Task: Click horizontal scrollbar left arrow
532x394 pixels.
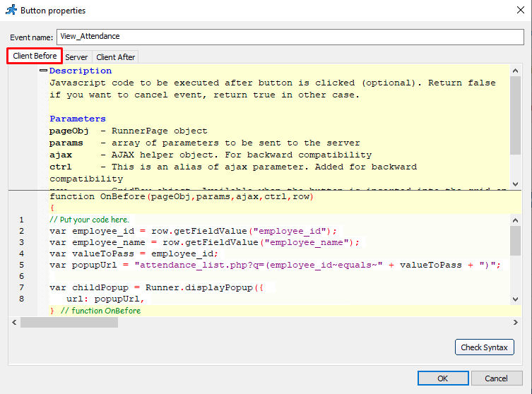Action: (14, 322)
